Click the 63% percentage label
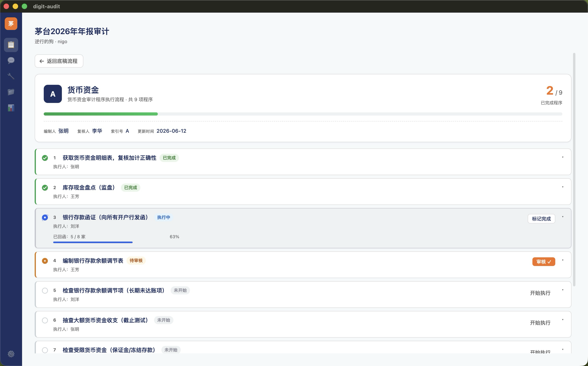588x366 pixels. tap(174, 237)
